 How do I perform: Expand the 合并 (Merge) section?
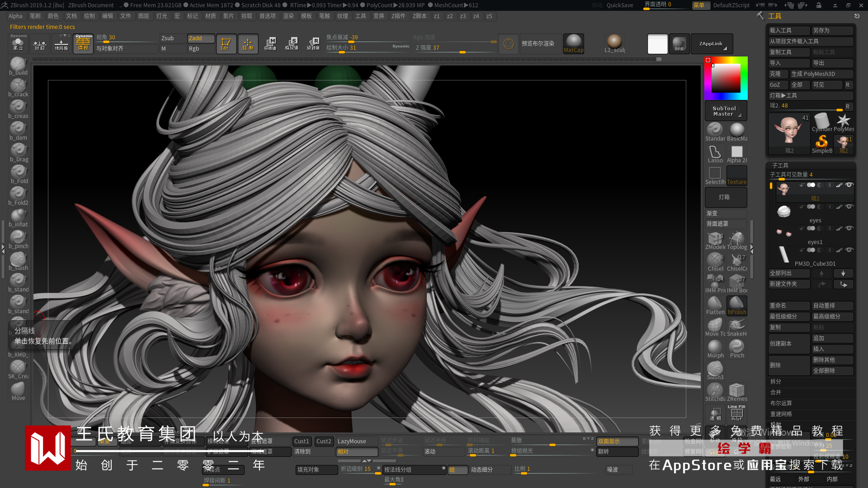776,392
